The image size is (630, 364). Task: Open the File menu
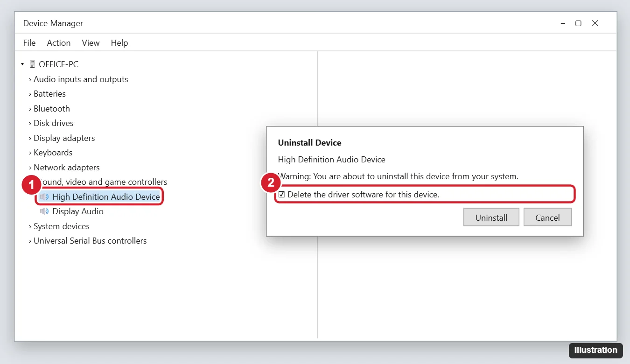[x=29, y=43]
